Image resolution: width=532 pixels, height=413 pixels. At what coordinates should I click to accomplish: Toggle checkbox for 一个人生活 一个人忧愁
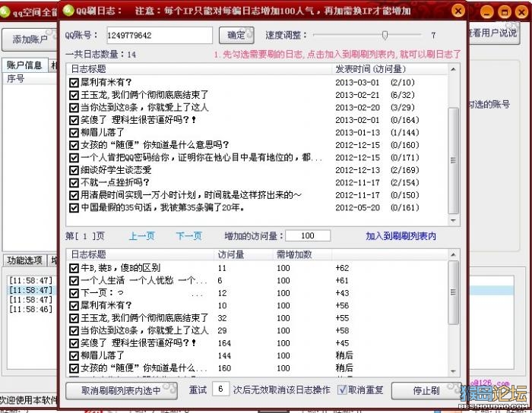click(74, 281)
